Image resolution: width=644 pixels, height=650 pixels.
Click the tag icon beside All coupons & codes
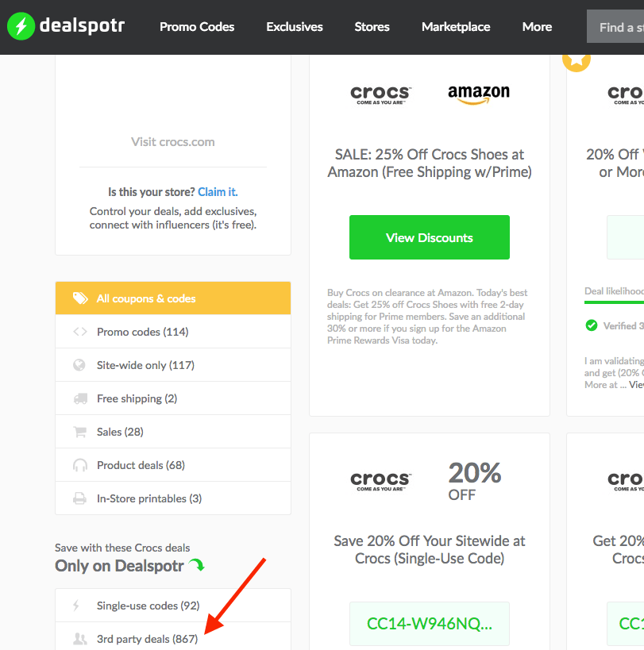point(80,298)
